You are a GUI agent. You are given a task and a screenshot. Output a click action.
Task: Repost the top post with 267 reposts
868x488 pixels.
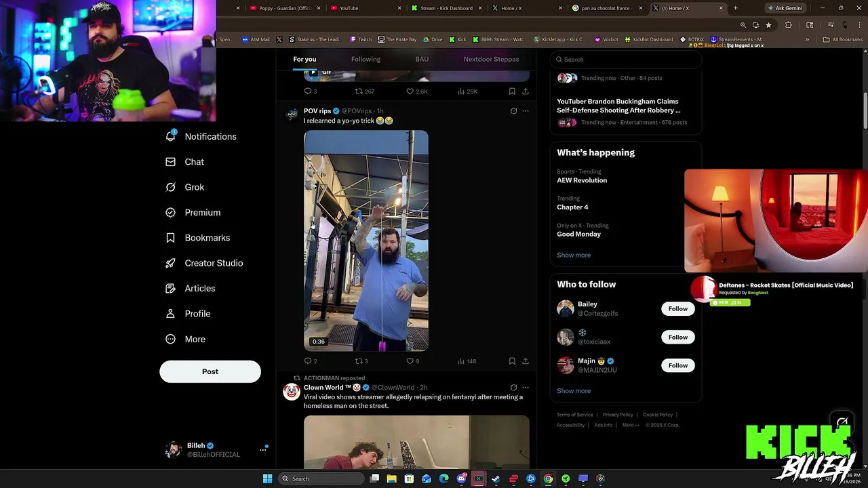365,91
